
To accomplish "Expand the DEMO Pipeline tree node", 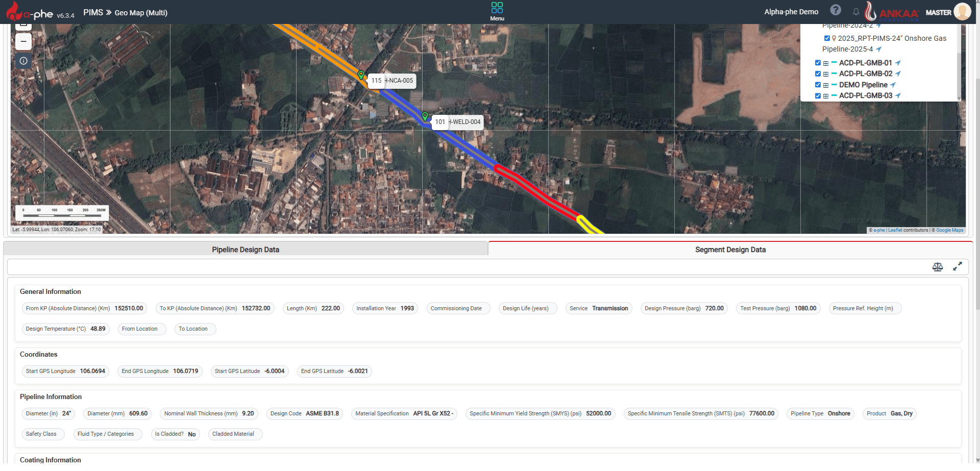I will (x=825, y=85).
